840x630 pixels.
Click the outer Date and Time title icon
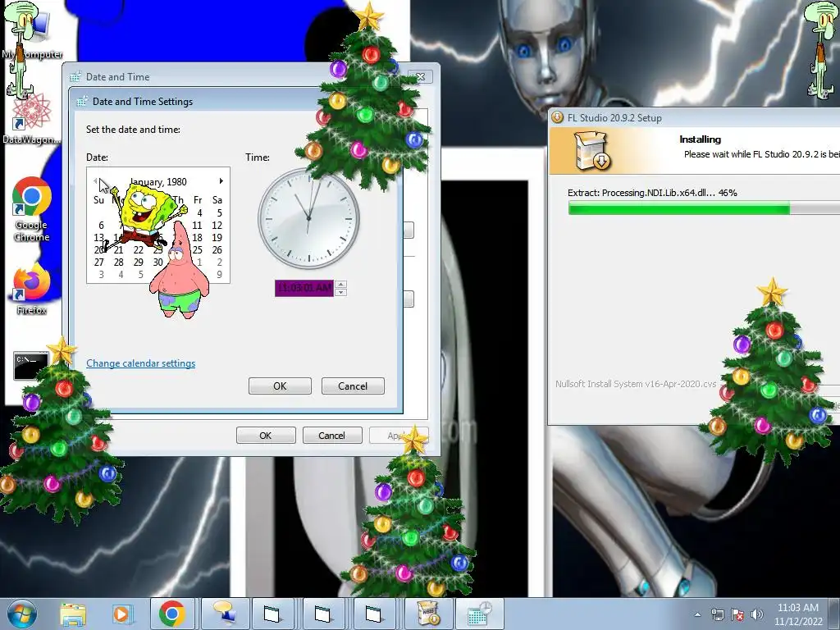75,76
